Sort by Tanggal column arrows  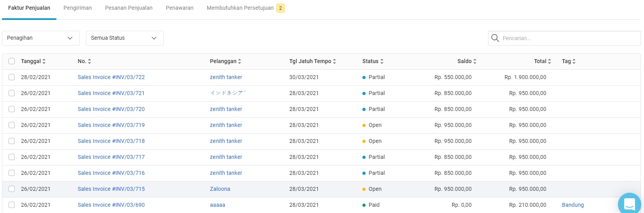coord(44,62)
